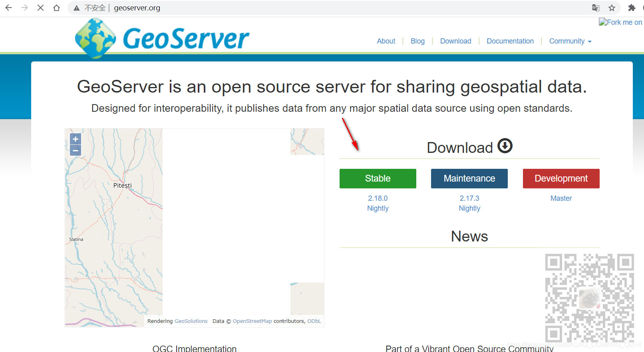644x352 pixels.
Task: Open the Blog menu item
Action: click(417, 41)
